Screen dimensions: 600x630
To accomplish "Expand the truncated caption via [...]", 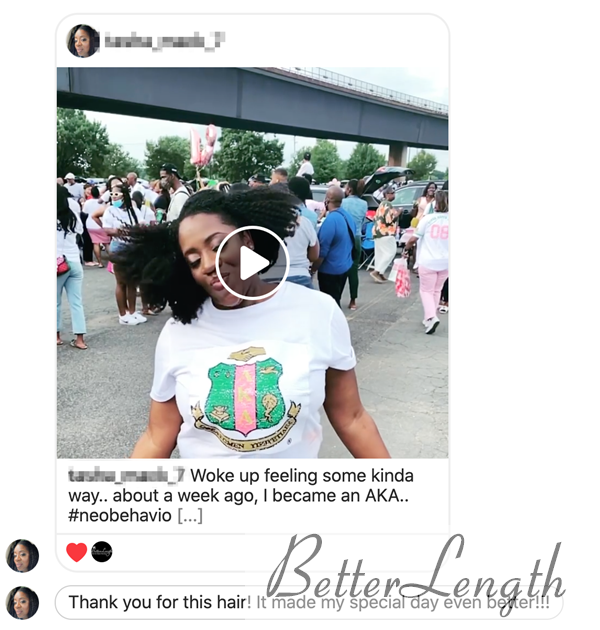I will (190, 515).
